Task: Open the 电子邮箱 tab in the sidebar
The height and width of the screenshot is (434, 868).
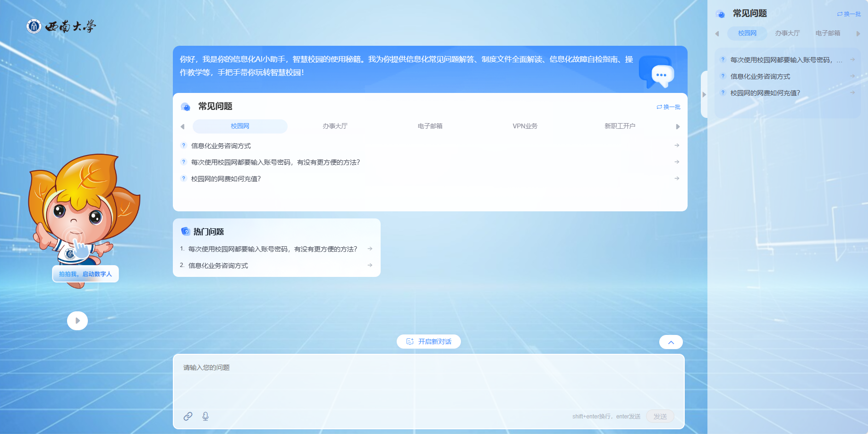Action: tap(827, 33)
